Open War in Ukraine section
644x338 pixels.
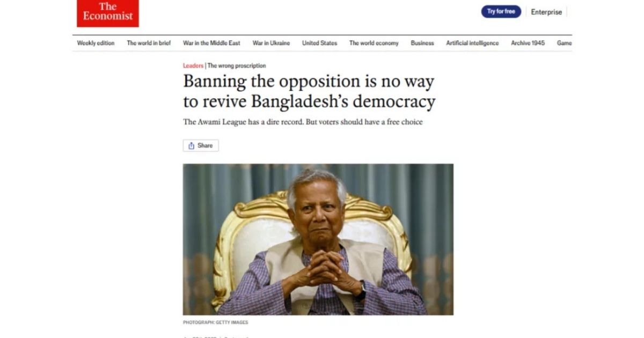pyautogui.click(x=271, y=43)
